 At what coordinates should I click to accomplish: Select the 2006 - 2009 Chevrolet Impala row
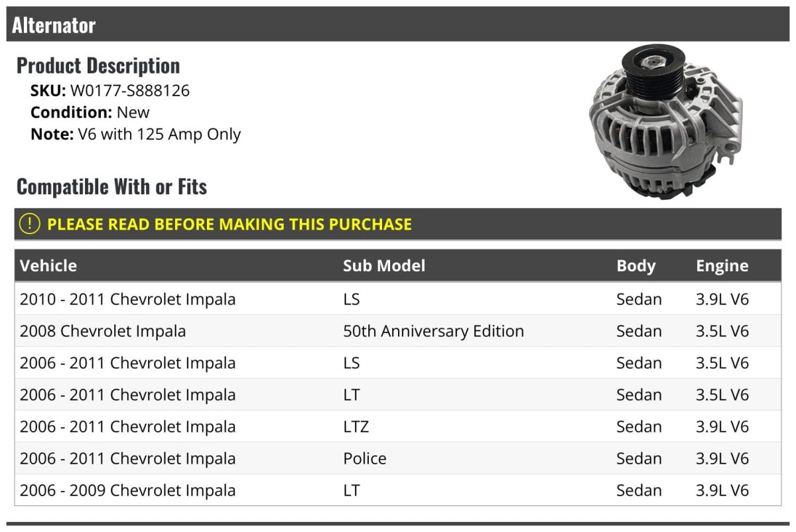click(x=127, y=490)
